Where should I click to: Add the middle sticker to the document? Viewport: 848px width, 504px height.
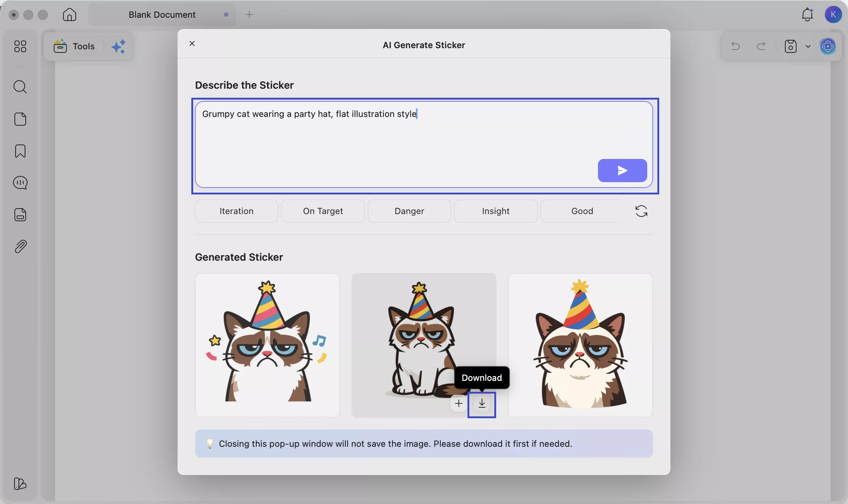458,403
